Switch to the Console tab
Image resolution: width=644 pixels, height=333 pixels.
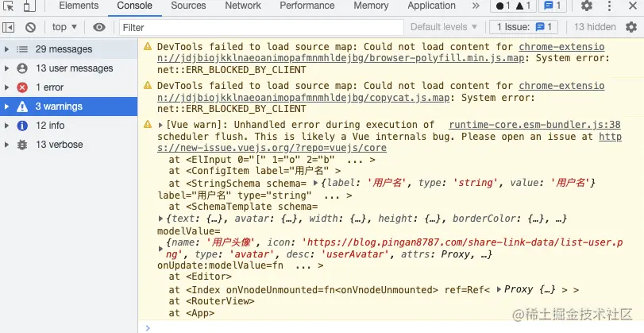coord(134,6)
